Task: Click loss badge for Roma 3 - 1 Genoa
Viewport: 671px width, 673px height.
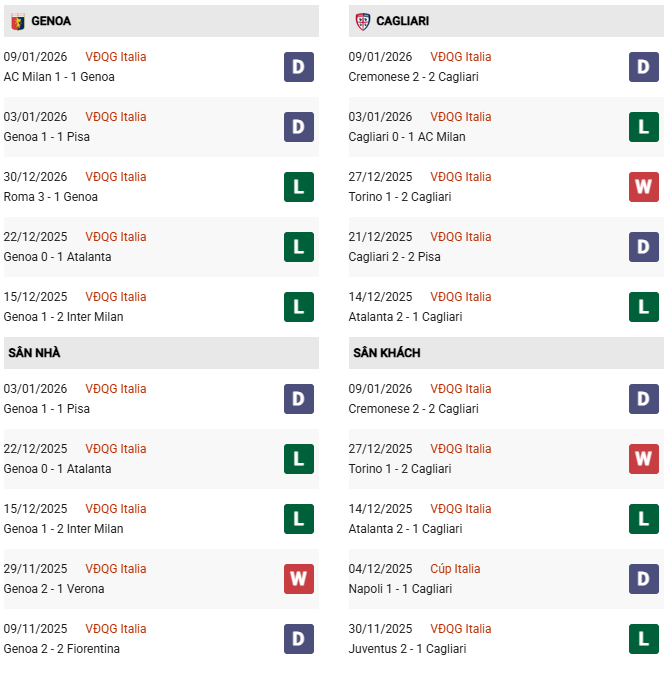Action: (x=299, y=187)
